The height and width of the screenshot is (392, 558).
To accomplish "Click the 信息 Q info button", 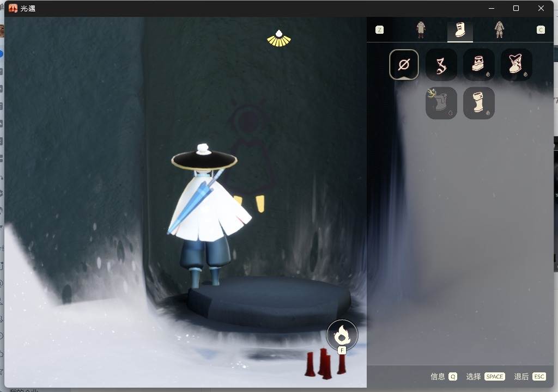I will click(444, 377).
